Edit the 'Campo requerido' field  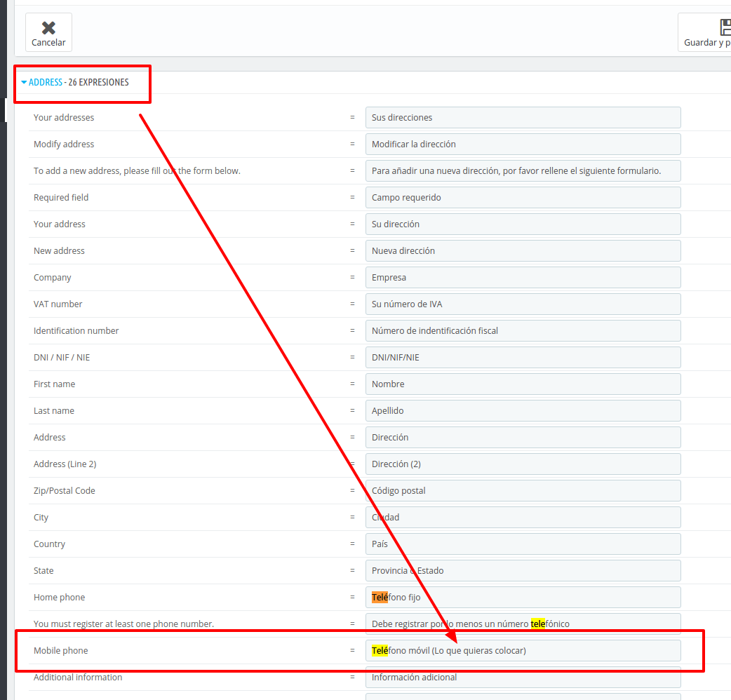click(523, 198)
